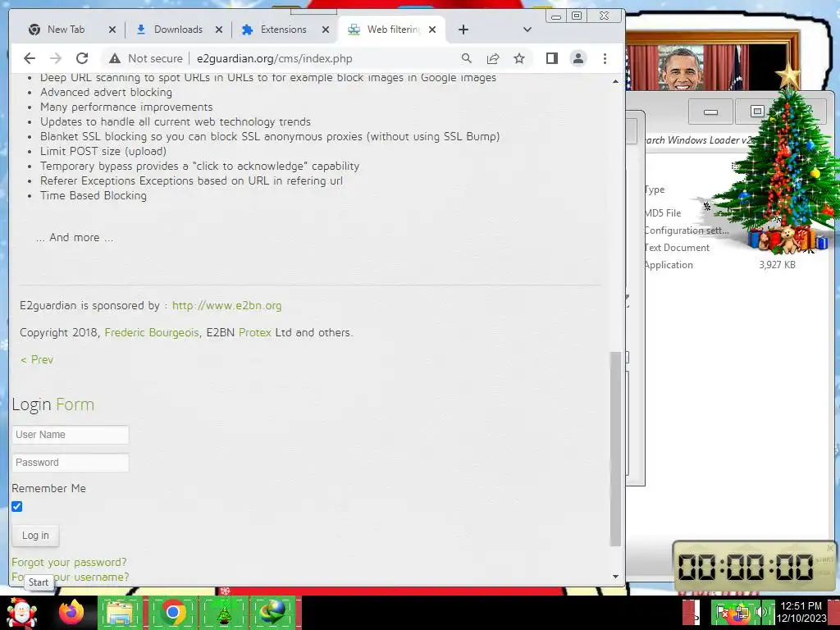Click the network tray icon
840x630 pixels.
tap(742, 612)
